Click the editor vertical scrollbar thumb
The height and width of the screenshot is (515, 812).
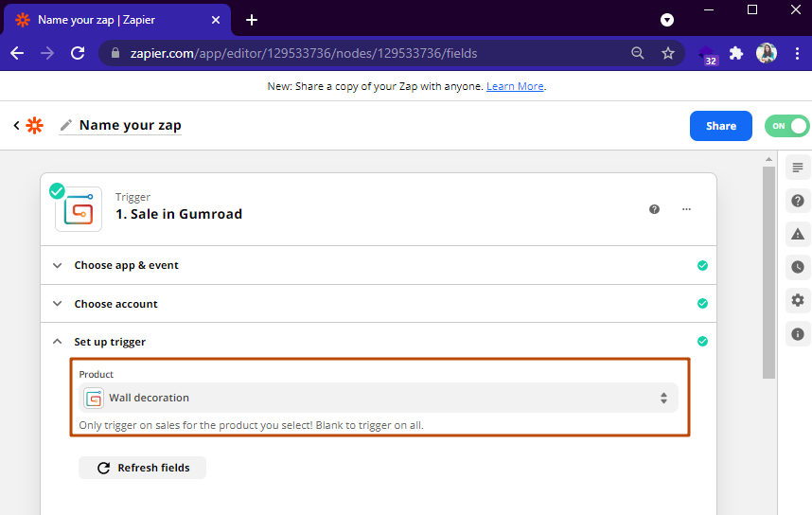point(769,272)
